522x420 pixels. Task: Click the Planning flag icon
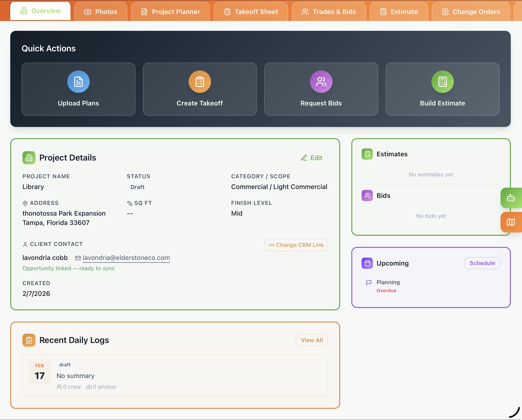(368, 282)
